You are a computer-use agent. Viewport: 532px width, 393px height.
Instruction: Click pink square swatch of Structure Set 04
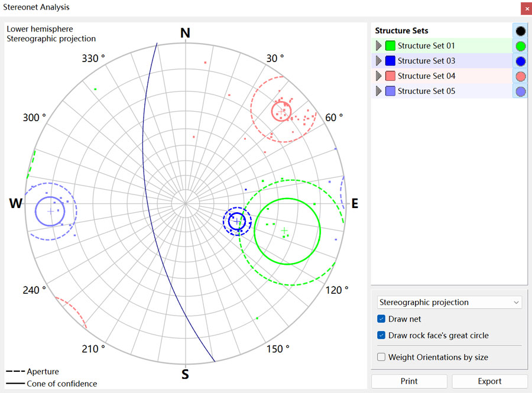pos(390,76)
